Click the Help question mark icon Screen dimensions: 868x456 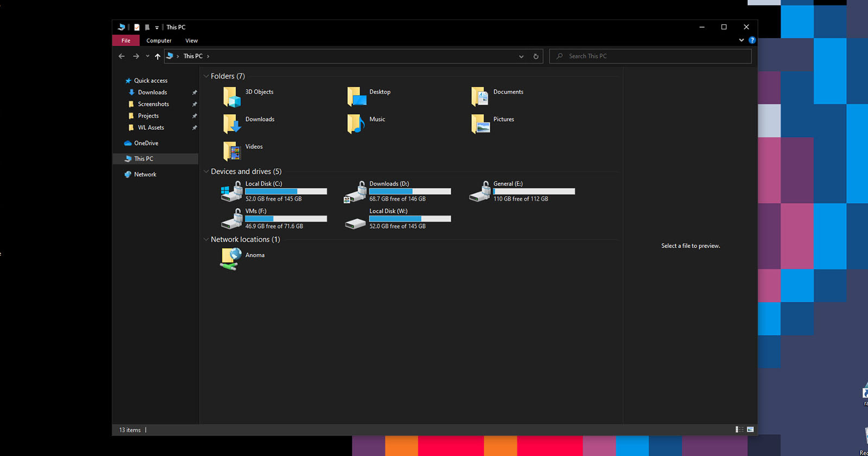click(752, 40)
